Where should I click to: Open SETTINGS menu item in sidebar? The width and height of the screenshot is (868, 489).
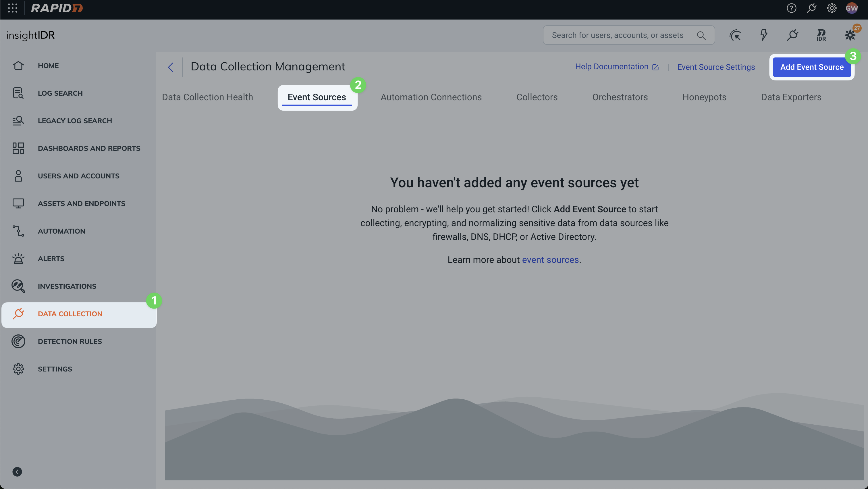(x=55, y=369)
